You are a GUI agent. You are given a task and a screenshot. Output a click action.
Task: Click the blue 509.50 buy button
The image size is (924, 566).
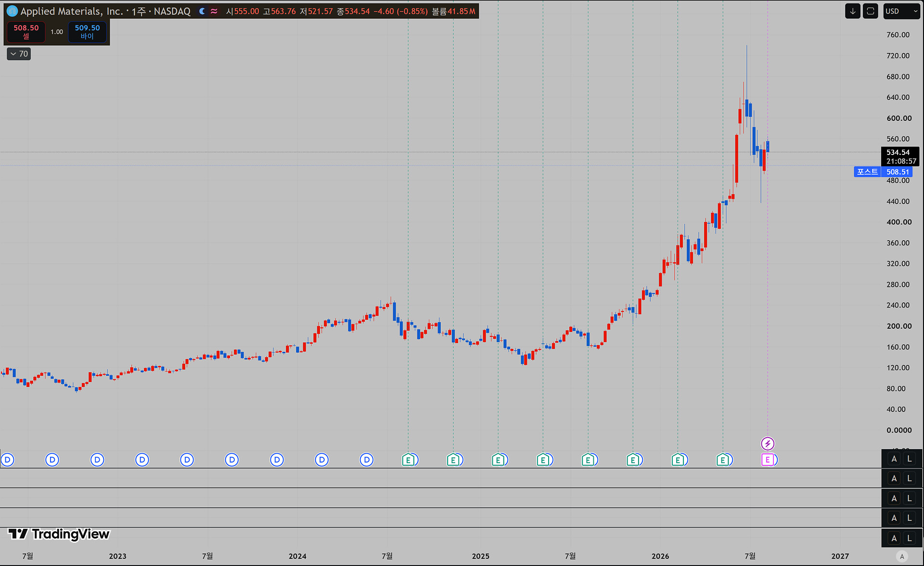(x=87, y=32)
